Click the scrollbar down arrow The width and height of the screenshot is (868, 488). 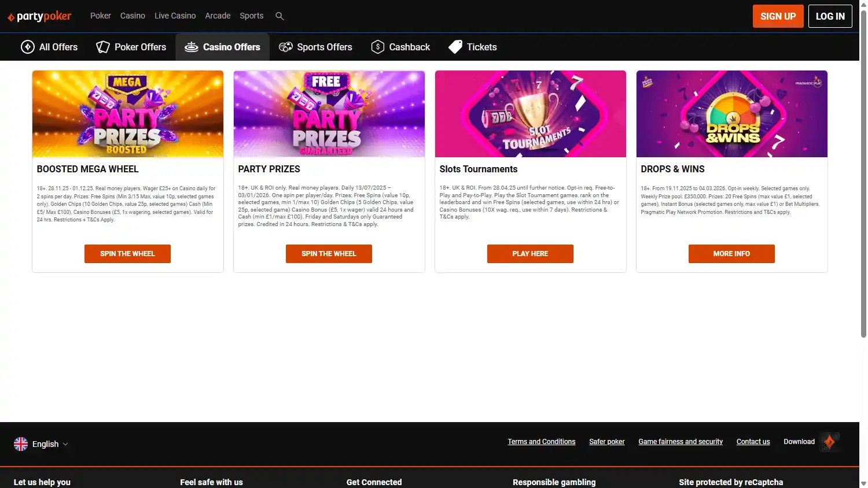tap(863, 483)
